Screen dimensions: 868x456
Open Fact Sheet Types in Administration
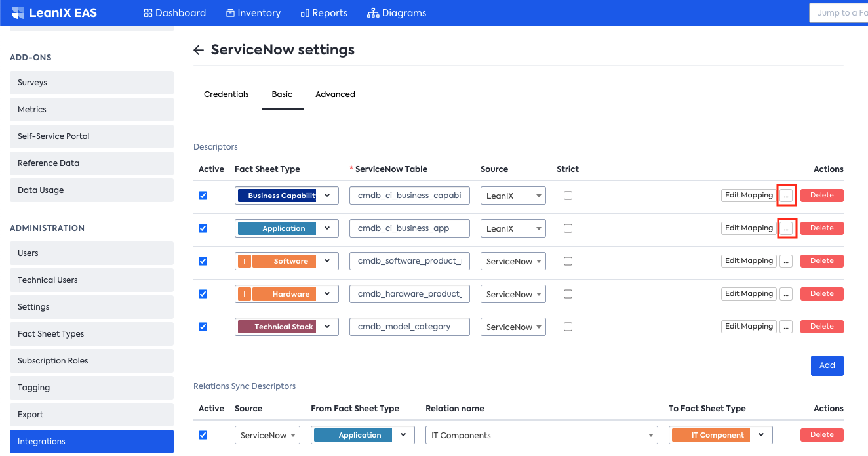[x=92, y=334]
